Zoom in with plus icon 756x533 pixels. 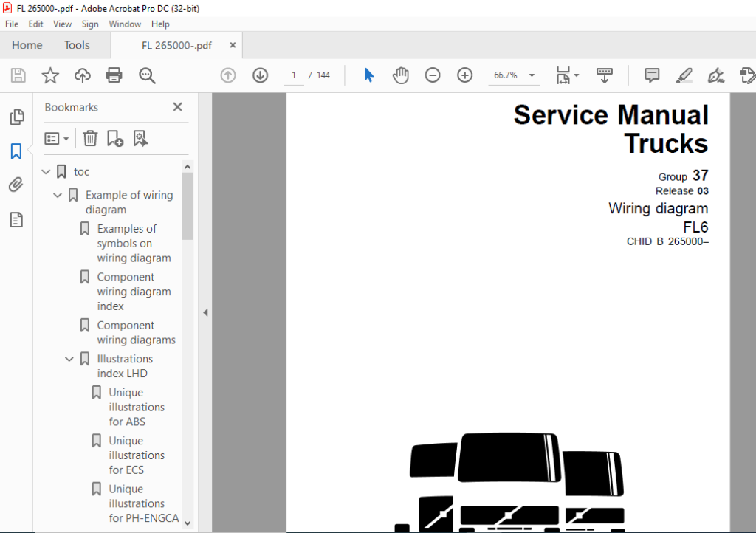pos(465,75)
